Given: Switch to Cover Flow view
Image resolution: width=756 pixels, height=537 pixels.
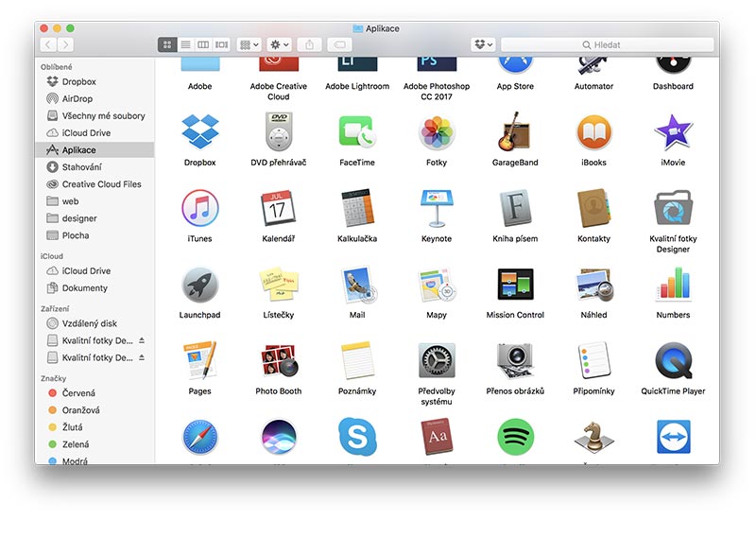Looking at the screenshot, I should (221, 44).
